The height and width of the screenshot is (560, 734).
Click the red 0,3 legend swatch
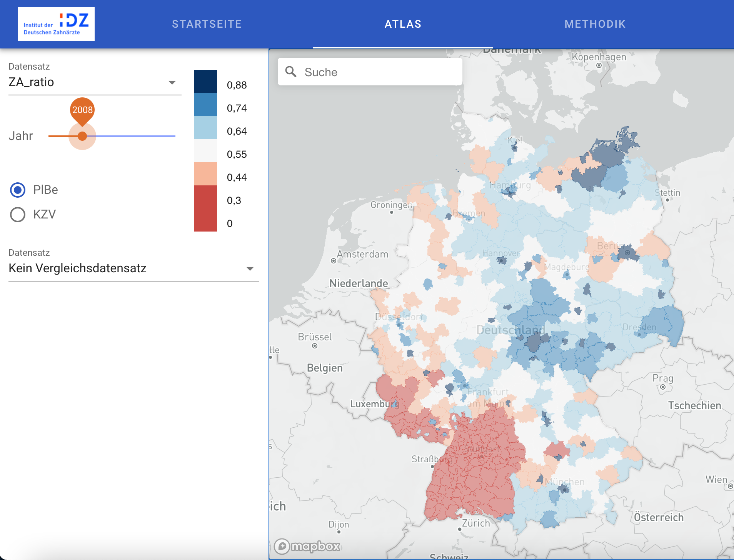205,201
